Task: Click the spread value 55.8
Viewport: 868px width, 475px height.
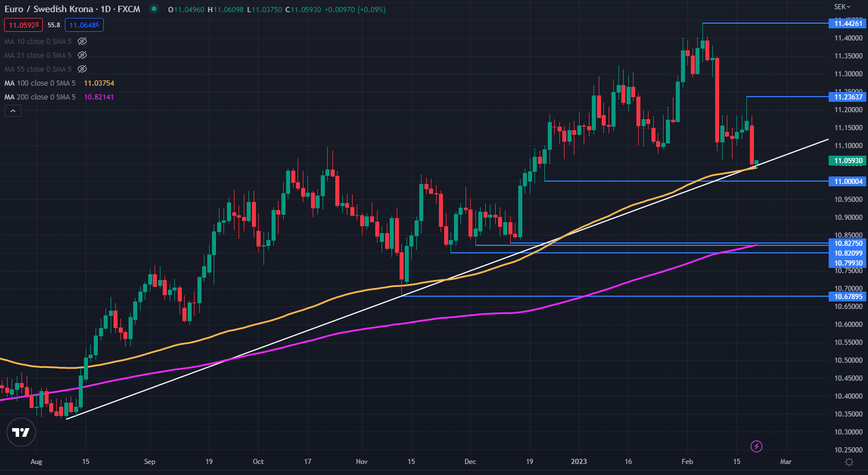Action: tap(54, 25)
